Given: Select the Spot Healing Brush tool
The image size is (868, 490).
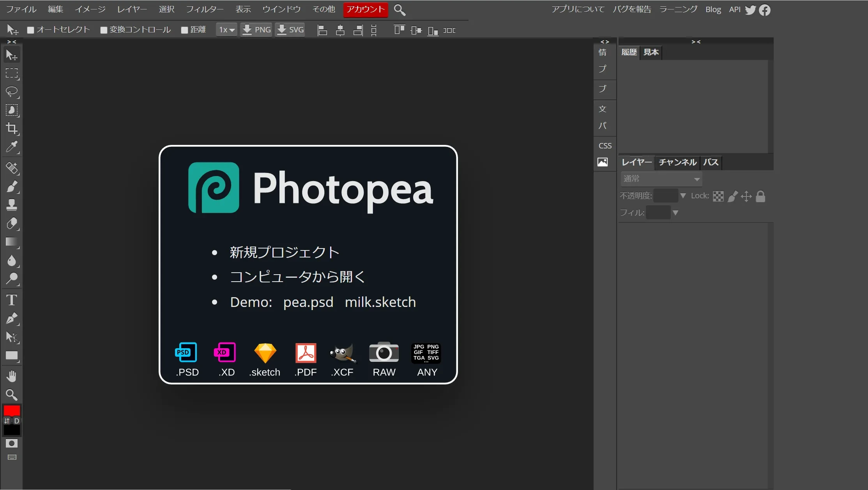Looking at the screenshot, I should point(12,168).
